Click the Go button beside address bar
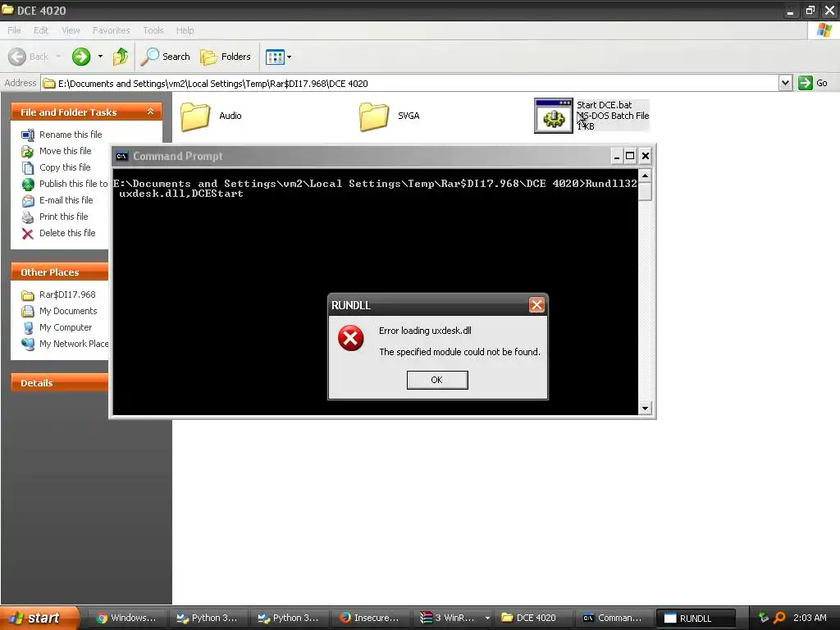 (x=813, y=83)
